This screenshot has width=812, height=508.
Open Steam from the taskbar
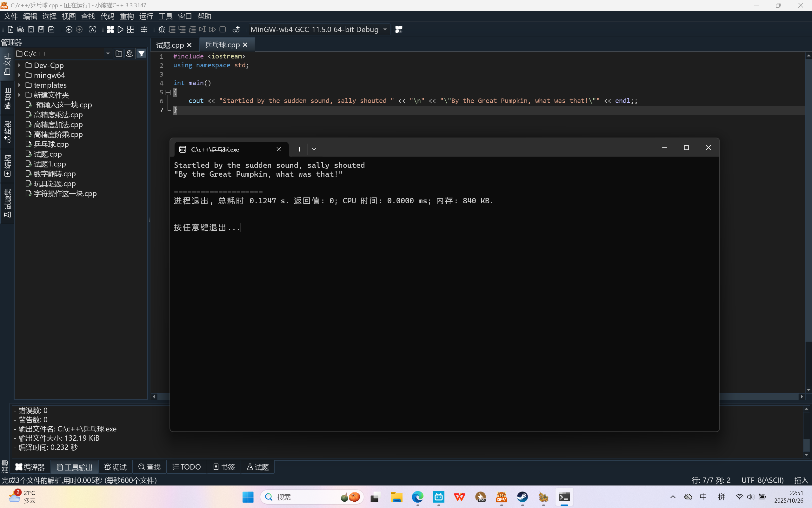(x=522, y=497)
